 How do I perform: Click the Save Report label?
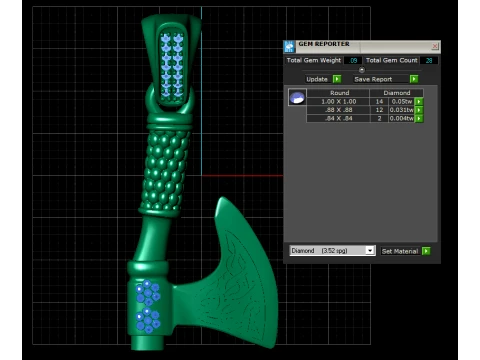373,79
